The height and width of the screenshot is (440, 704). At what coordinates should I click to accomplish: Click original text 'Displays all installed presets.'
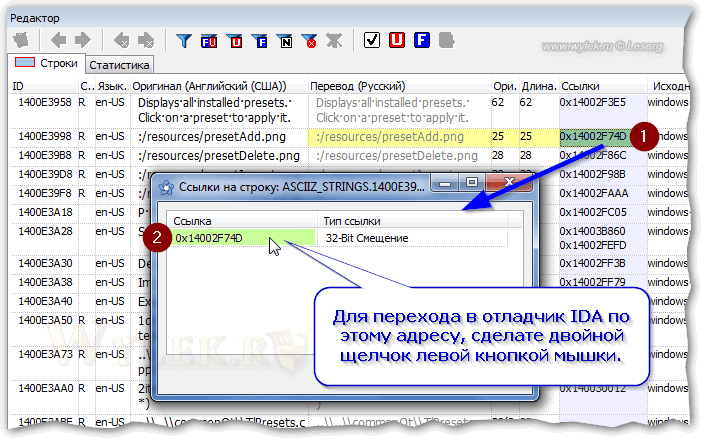tap(214, 103)
